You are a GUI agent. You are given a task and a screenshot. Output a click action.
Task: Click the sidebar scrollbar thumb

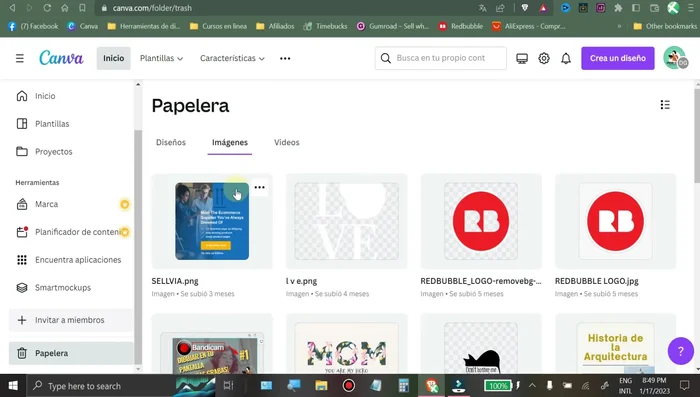coord(138,246)
